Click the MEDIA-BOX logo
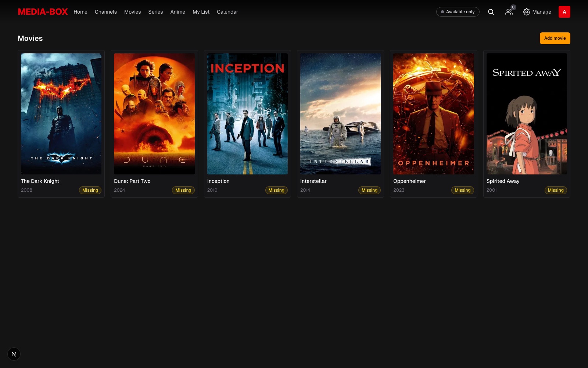Image resolution: width=588 pixels, height=368 pixels. pos(43,12)
